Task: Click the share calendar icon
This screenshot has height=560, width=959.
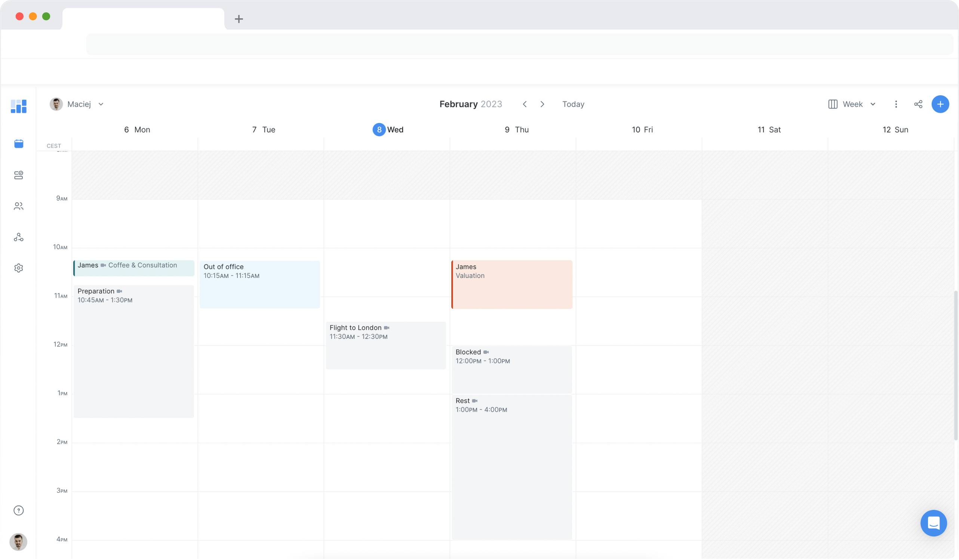Action: (x=919, y=104)
